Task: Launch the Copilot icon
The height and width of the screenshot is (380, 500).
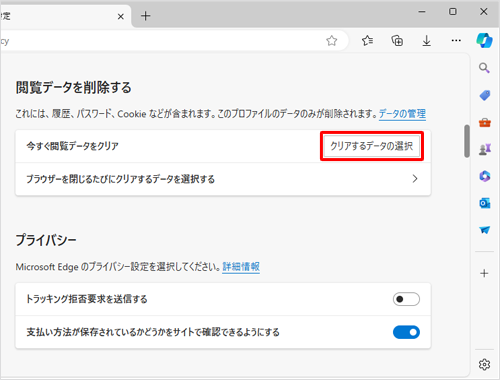Action: [x=484, y=40]
